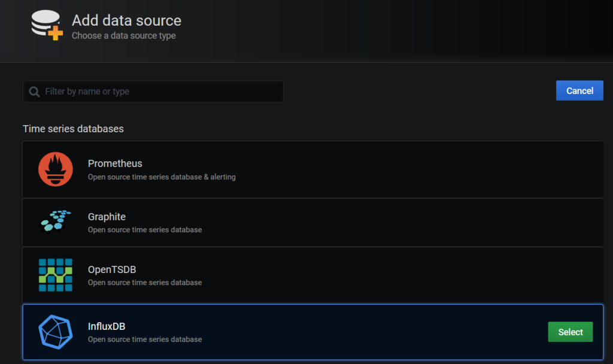Pick the InfluxDB data source name
613x364 pixels.
tap(107, 326)
